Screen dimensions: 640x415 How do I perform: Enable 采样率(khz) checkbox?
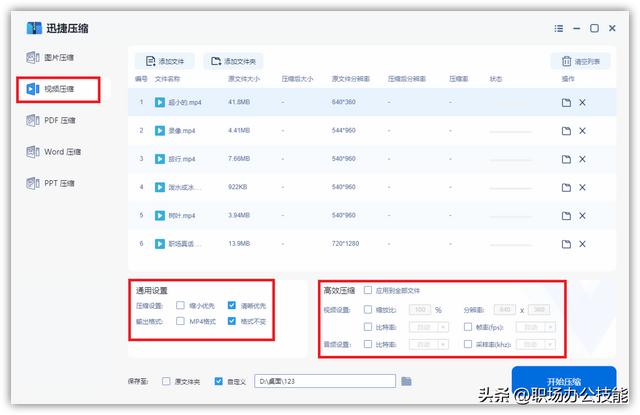click(x=468, y=344)
